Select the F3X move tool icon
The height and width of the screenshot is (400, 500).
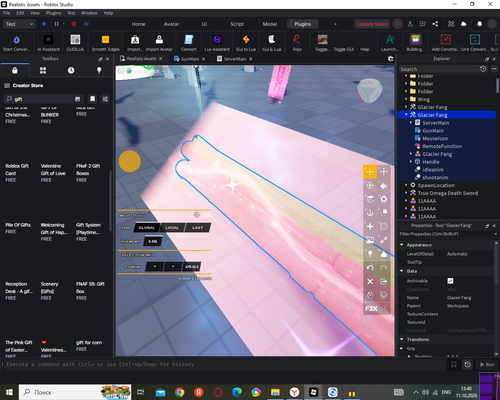(370, 172)
